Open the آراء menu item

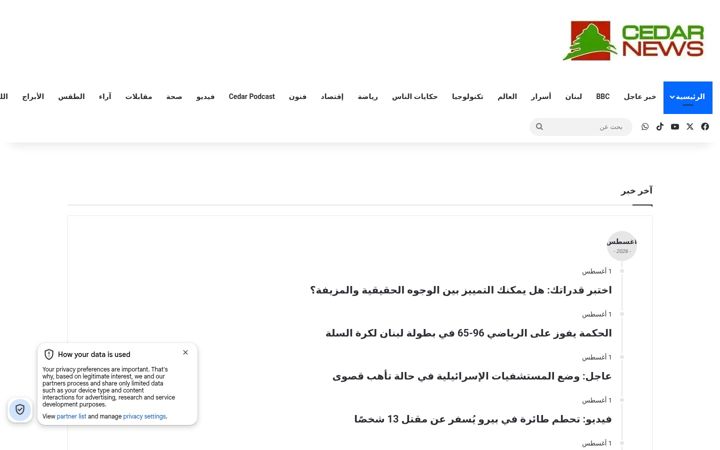[105, 96]
